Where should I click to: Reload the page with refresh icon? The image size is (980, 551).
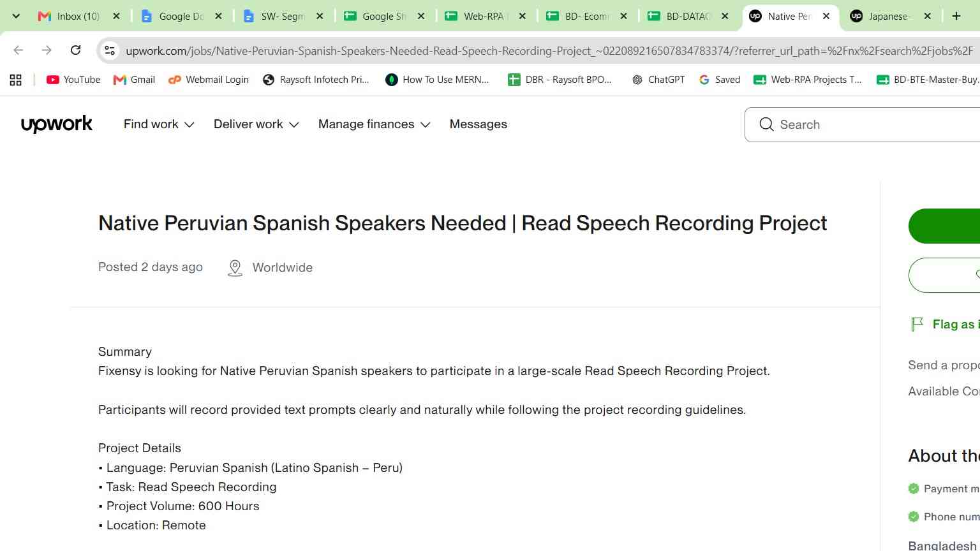pyautogui.click(x=75, y=50)
